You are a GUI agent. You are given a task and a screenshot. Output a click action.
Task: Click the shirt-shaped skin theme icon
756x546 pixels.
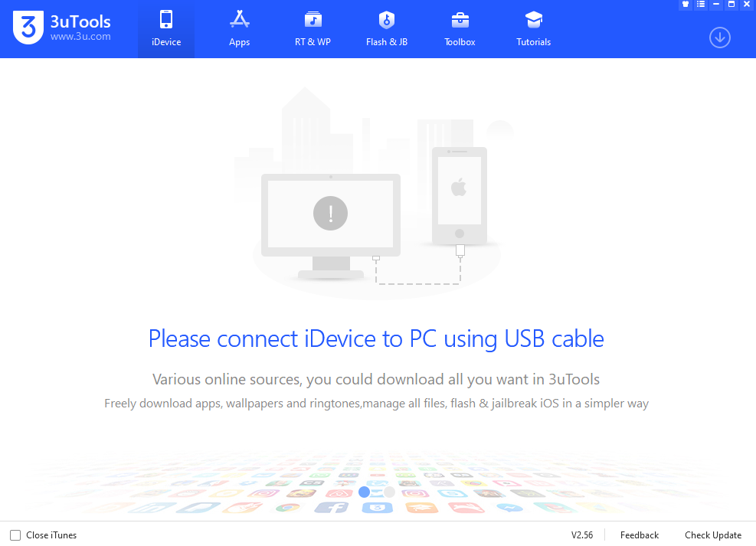(x=686, y=5)
